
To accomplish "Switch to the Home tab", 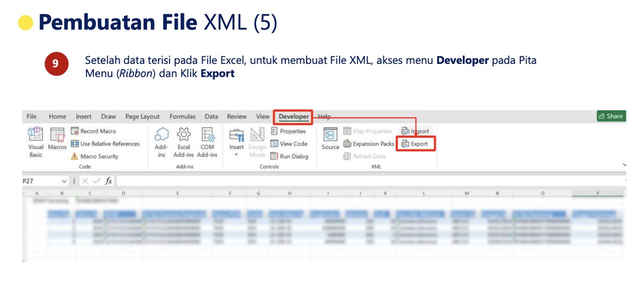I will tap(57, 116).
